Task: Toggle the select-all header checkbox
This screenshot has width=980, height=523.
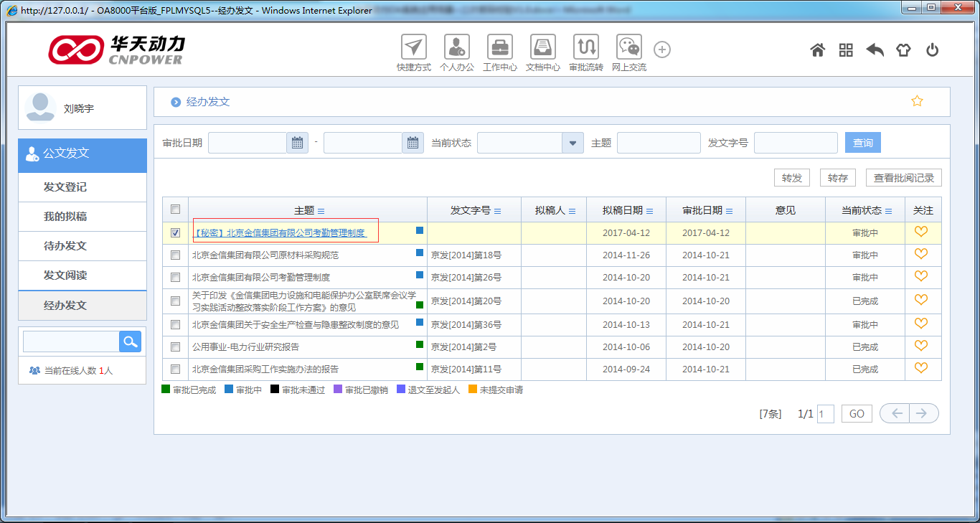Action: click(x=176, y=209)
